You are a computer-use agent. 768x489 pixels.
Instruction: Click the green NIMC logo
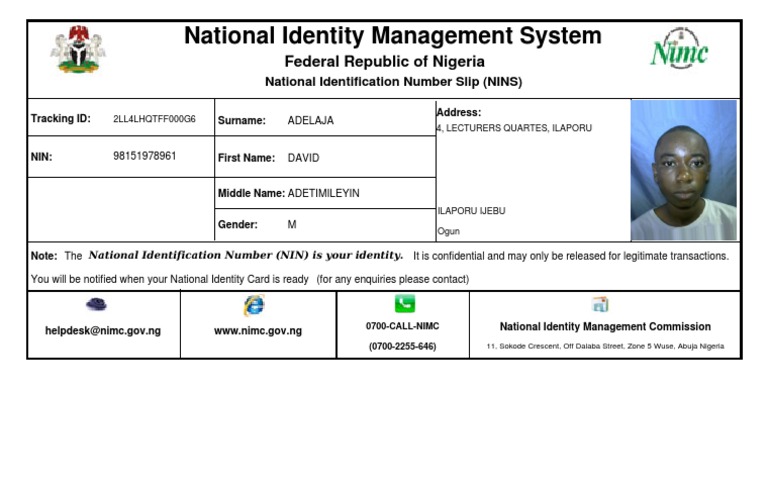(x=679, y=49)
